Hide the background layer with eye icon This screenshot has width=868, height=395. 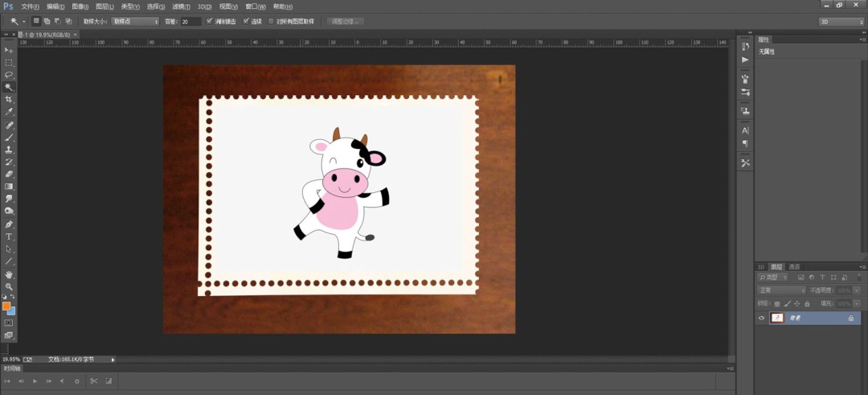(x=761, y=318)
